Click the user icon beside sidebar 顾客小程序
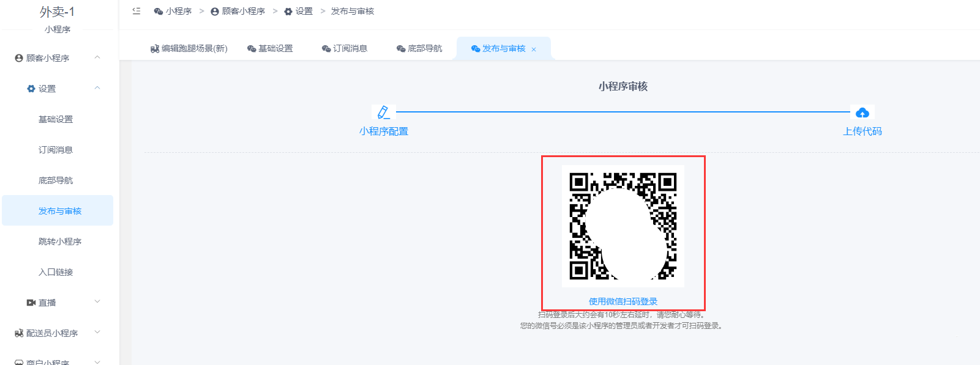Viewport: 980px width, 365px height. (19, 58)
